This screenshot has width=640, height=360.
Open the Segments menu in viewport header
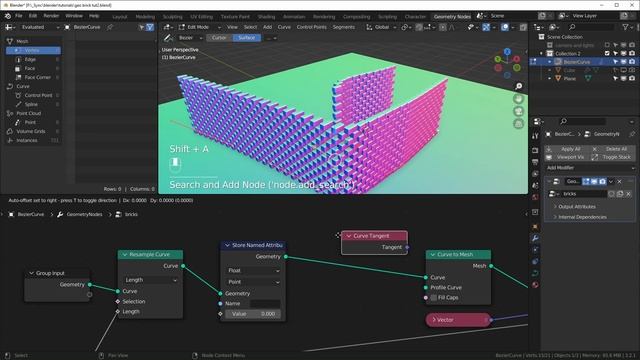pyautogui.click(x=344, y=27)
